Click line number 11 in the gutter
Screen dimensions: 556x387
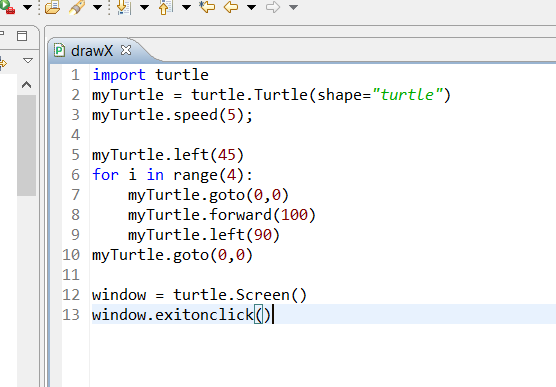click(x=71, y=275)
